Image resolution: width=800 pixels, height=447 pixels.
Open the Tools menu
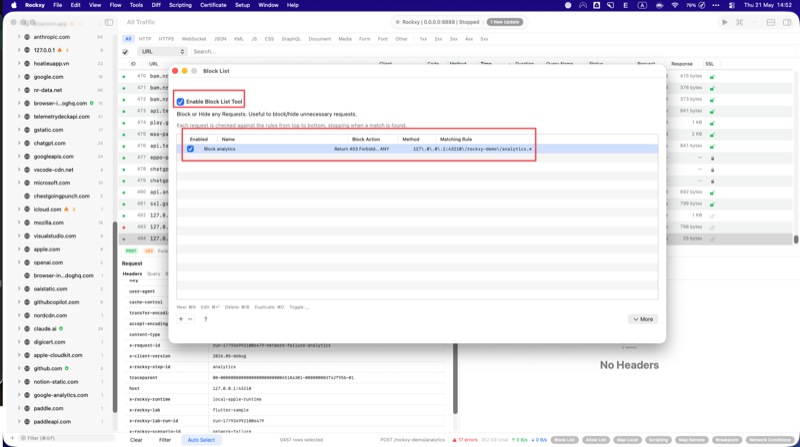click(x=136, y=5)
